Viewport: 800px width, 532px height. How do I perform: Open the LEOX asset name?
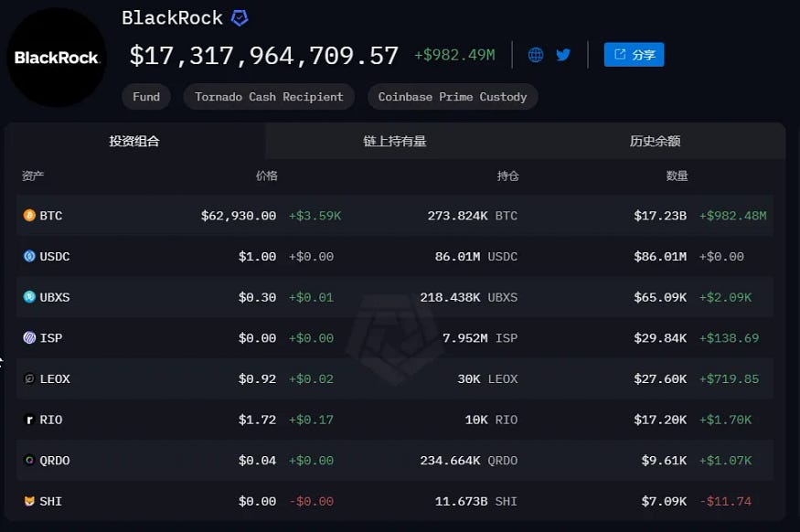click(55, 379)
